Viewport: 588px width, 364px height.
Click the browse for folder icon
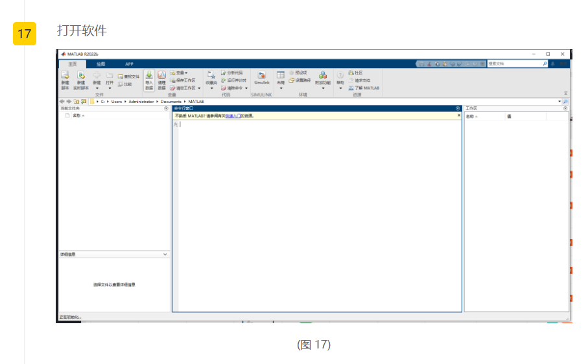(84, 102)
